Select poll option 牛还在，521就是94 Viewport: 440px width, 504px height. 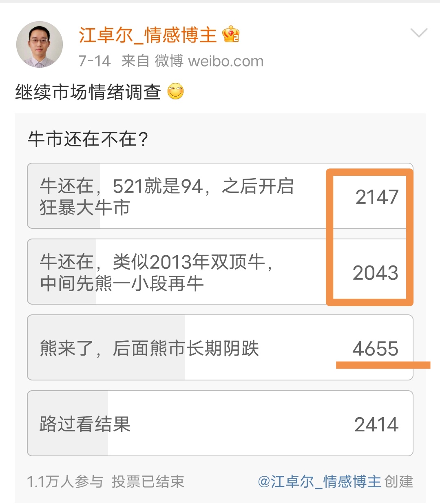[x=220, y=196]
